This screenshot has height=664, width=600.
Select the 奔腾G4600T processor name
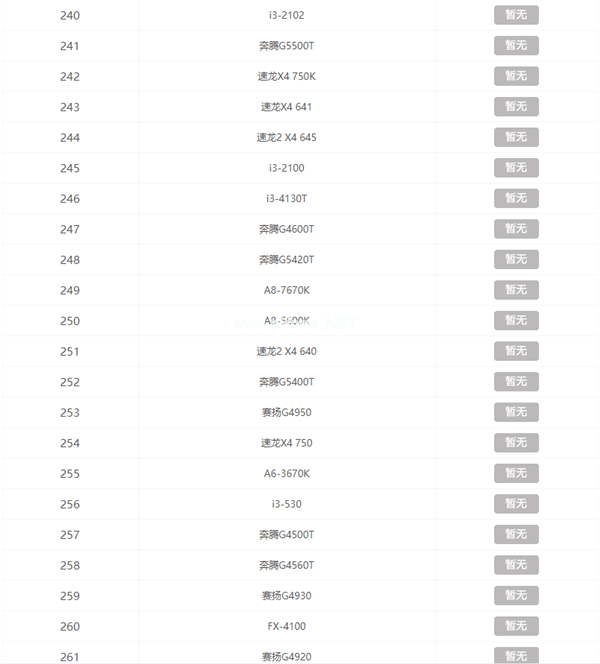pyautogui.click(x=286, y=229)
